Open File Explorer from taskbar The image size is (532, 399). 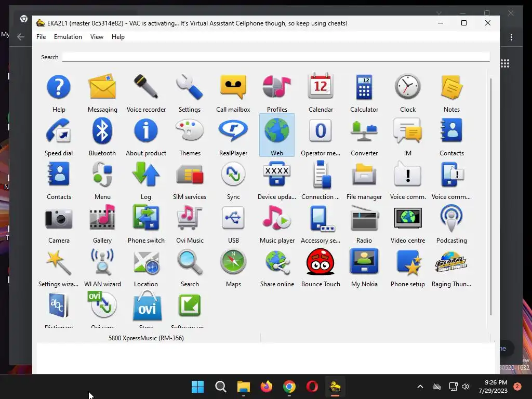243,387
